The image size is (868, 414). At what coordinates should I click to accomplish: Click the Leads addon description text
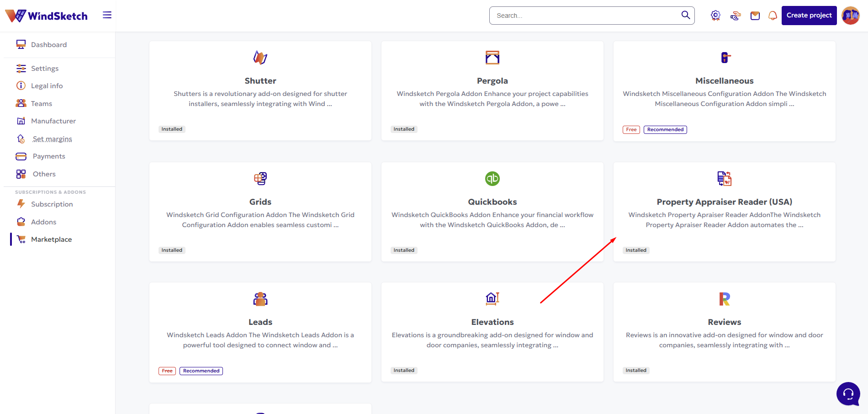[x=260, y=340]
